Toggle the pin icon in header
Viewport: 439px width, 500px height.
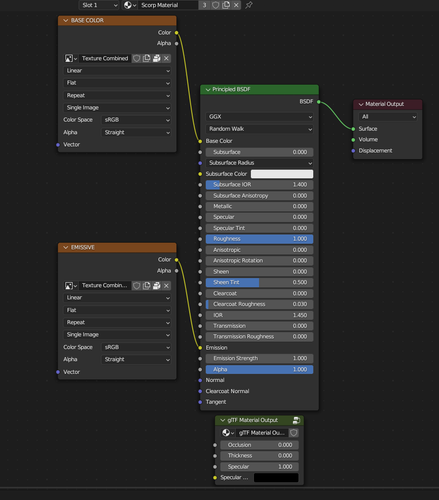249,5
